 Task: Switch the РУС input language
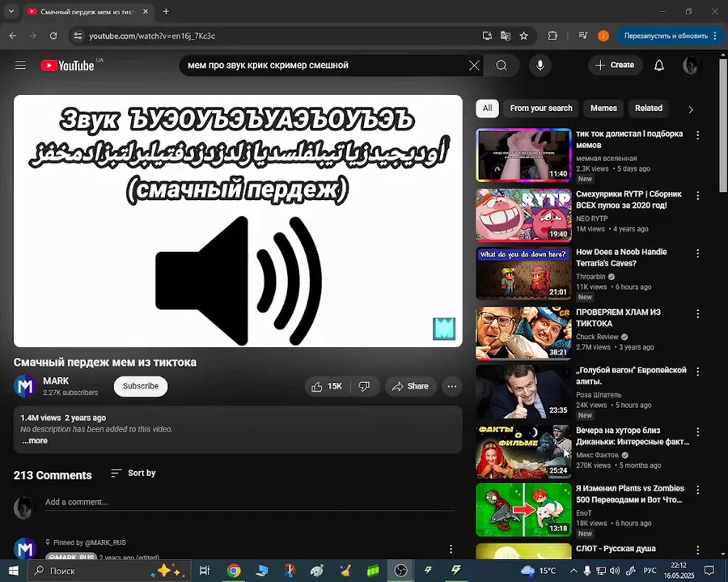tap(650, 571)
